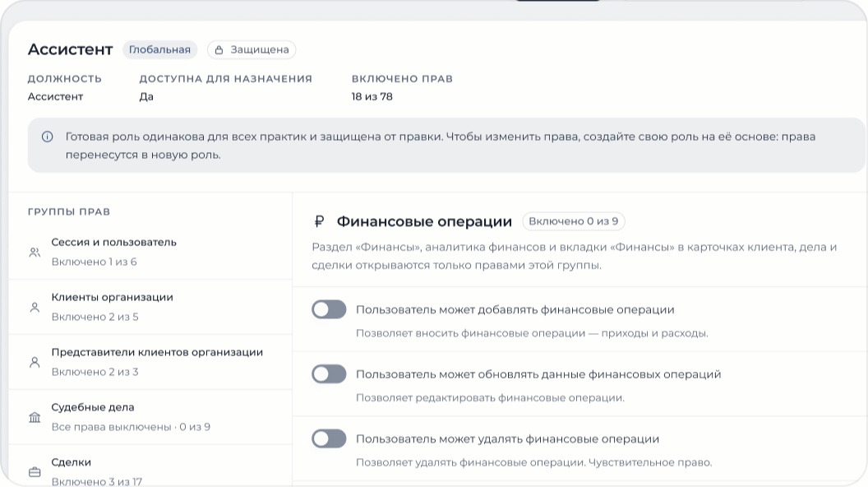Click the 18 из 78 enabled rights value
The image size is (868, 487).
tap(372, 96)
